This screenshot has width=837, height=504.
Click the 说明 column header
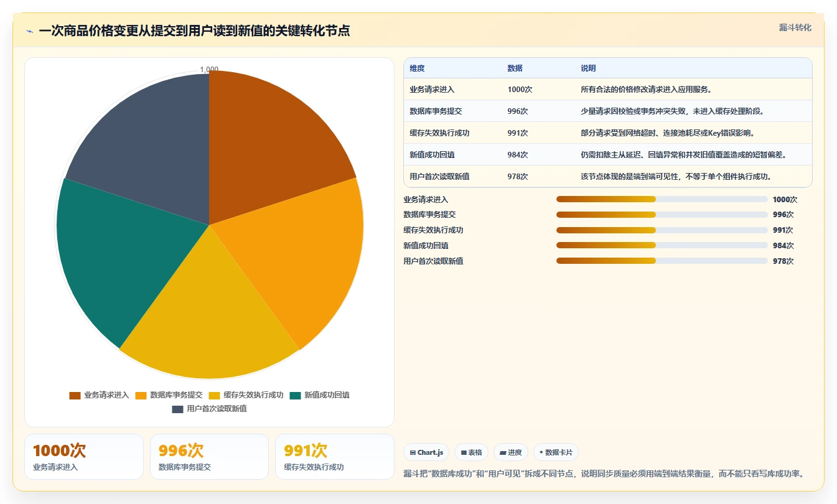pyautogui.click(x=588, y=68)
